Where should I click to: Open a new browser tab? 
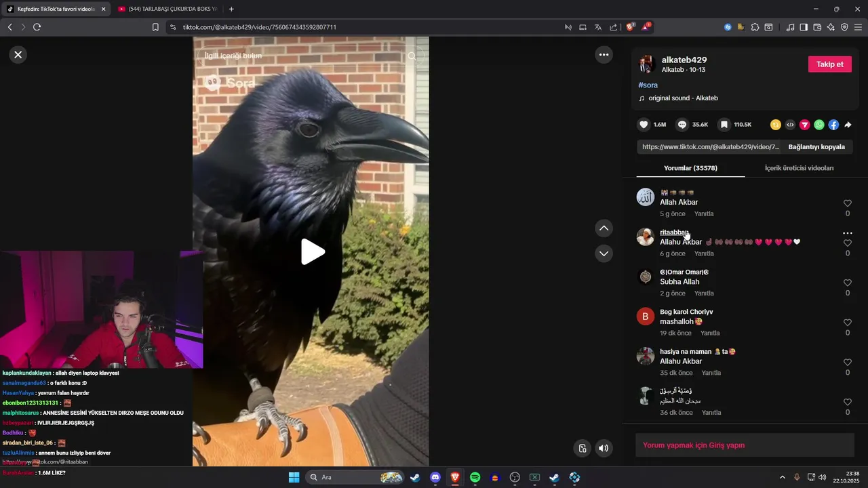[231, 9]
